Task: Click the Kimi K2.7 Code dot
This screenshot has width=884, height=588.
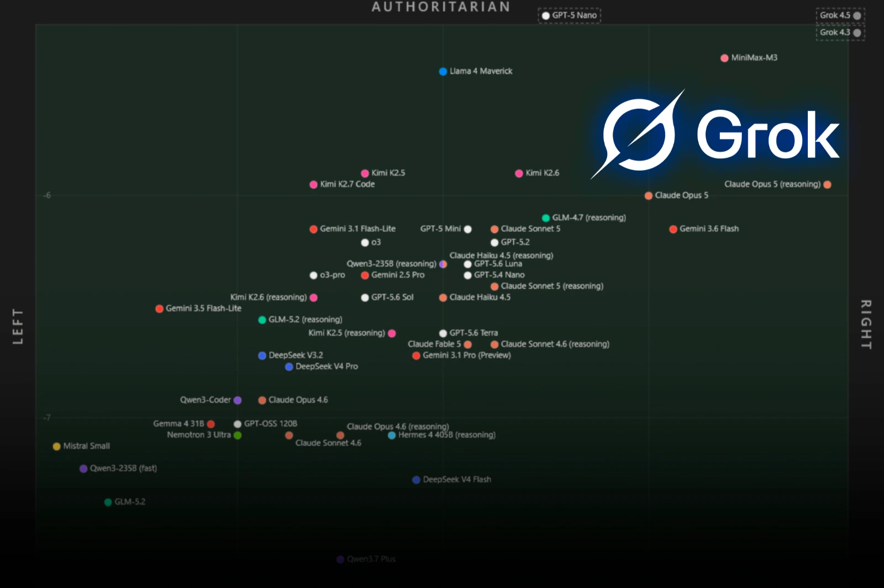Action: pos(313,184)
